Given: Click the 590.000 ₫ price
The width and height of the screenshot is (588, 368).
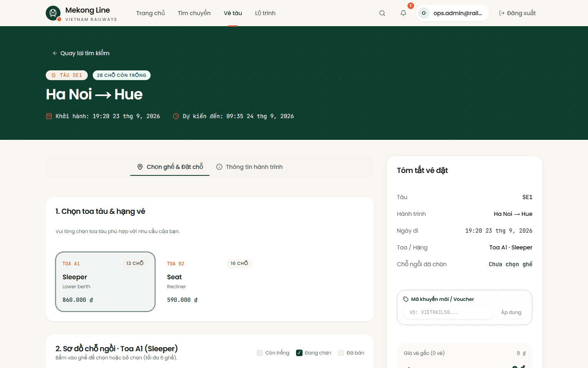Looking at the screenshot, I should (182, 300).
